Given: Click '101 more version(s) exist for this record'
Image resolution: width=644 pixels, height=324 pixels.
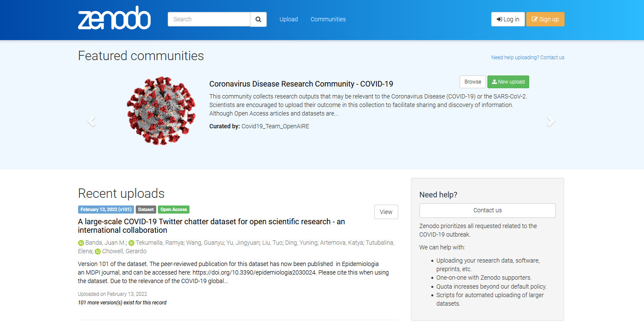Looking at the screenshot, I should (122, 303).
